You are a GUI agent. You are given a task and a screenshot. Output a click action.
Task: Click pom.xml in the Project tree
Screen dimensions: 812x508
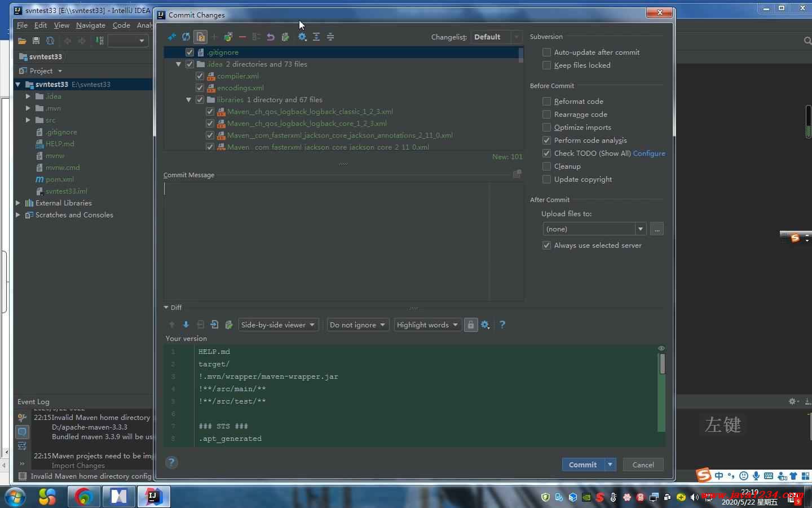[x=60, y=179]
